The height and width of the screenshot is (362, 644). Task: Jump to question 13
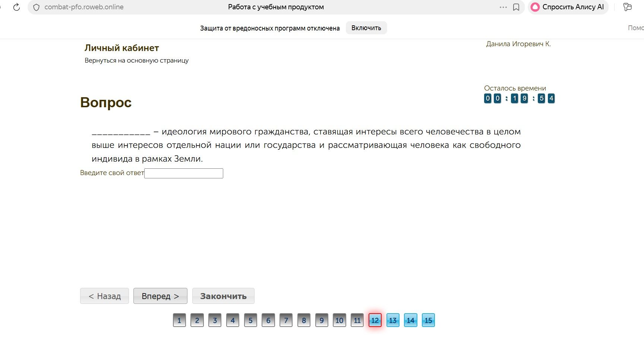[x=393, y=320]
